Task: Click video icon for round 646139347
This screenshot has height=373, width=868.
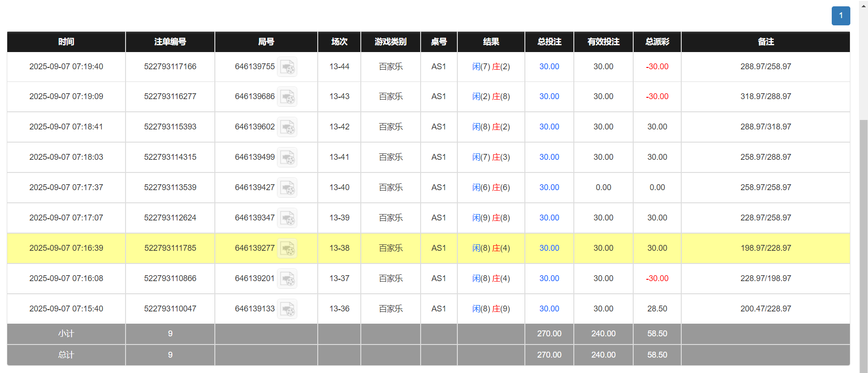Action: tap(287, 218)
